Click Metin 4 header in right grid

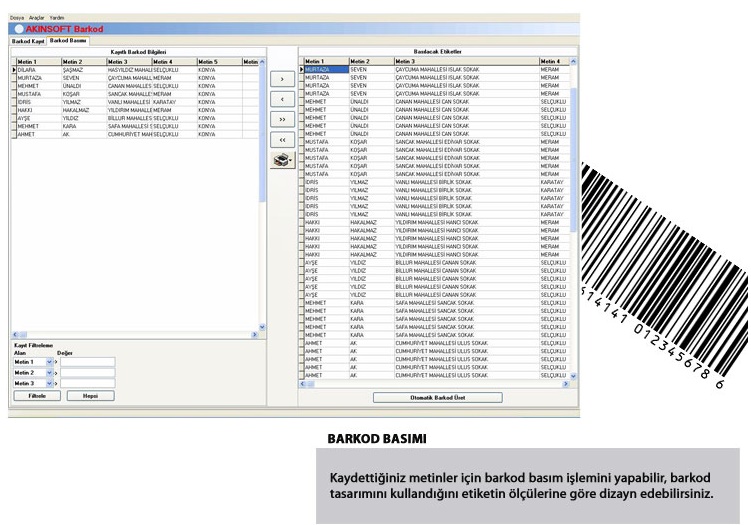coord(555,61)
